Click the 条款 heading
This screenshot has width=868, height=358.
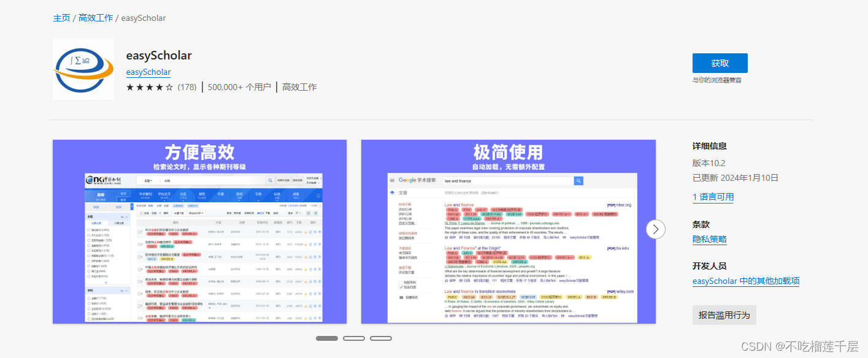click(701, 224)
